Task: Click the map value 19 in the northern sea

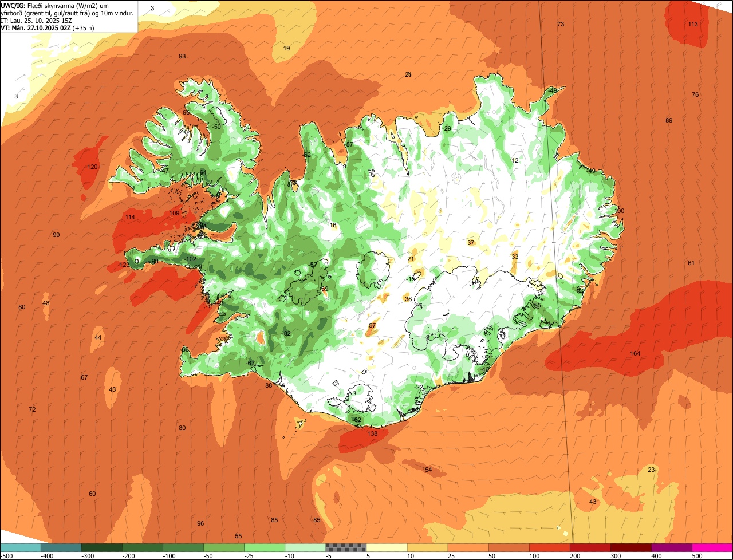Action: [287, 49]
